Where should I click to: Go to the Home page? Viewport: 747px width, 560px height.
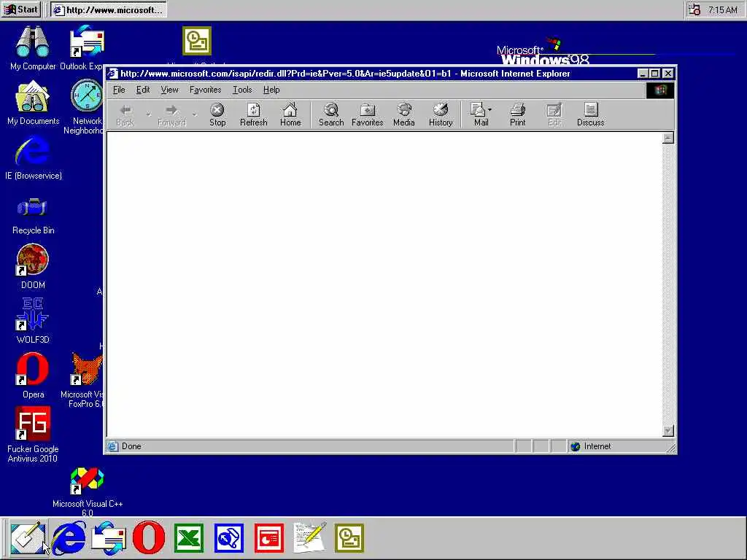tap(290, 115)
